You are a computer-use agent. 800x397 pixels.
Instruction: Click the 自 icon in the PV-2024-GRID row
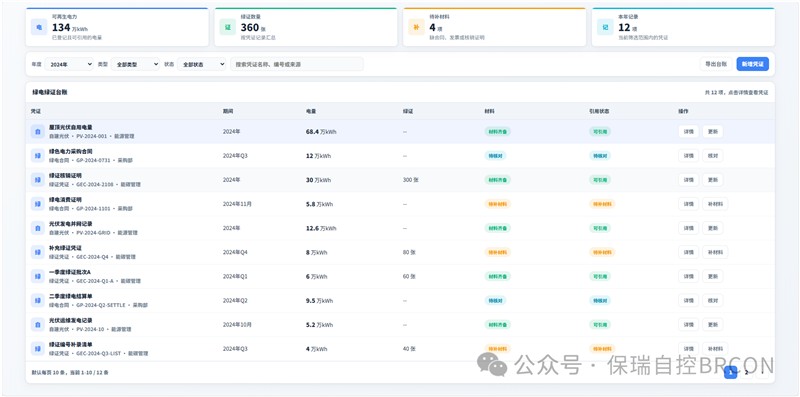37,228
